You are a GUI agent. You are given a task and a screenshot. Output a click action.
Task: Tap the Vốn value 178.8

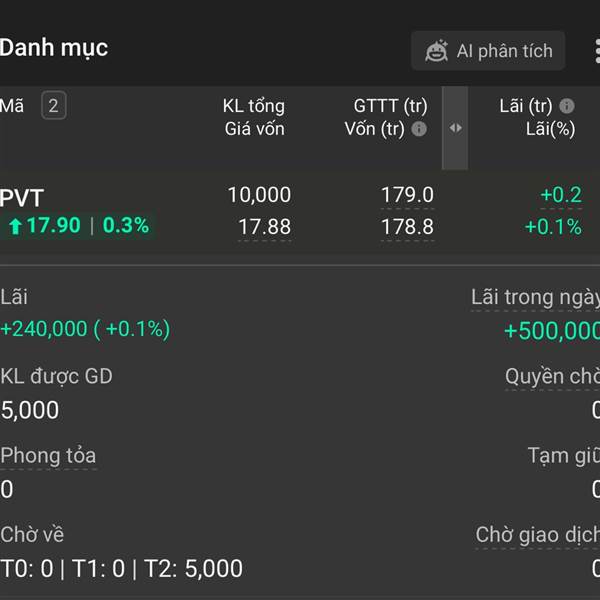click(x=408, y=227)
